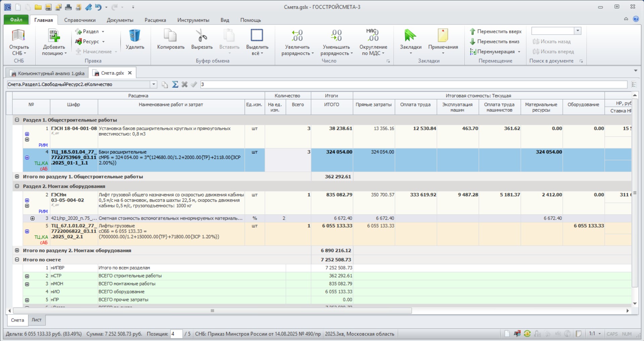Screen dimensions: 644x341
Task: Open Закладки bookmark icon
Action: 410,36
